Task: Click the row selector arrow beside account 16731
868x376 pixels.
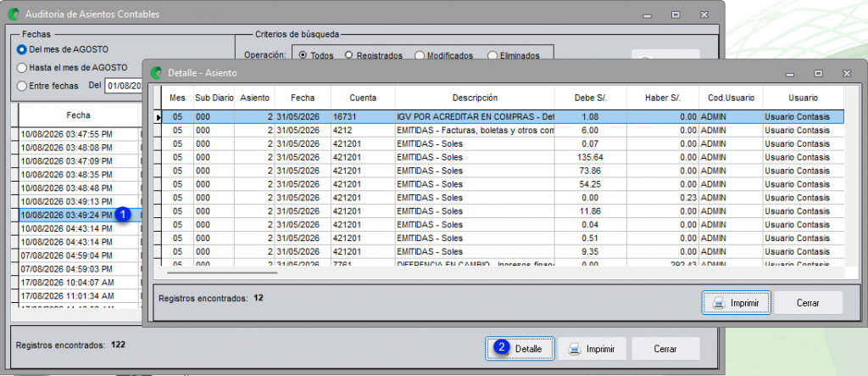Action: [157, 117]
